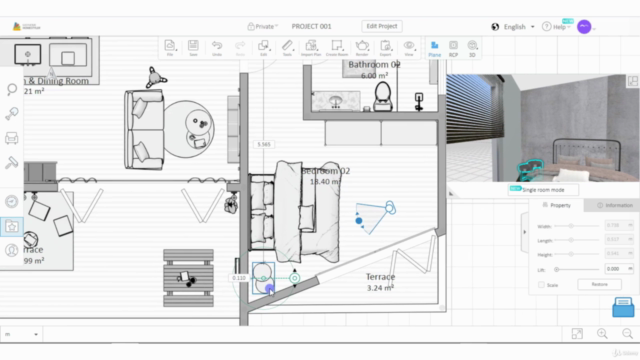Click the Save floppy disk icon
The height and width of the screenshot is (360, 640).
coord(193,48)
